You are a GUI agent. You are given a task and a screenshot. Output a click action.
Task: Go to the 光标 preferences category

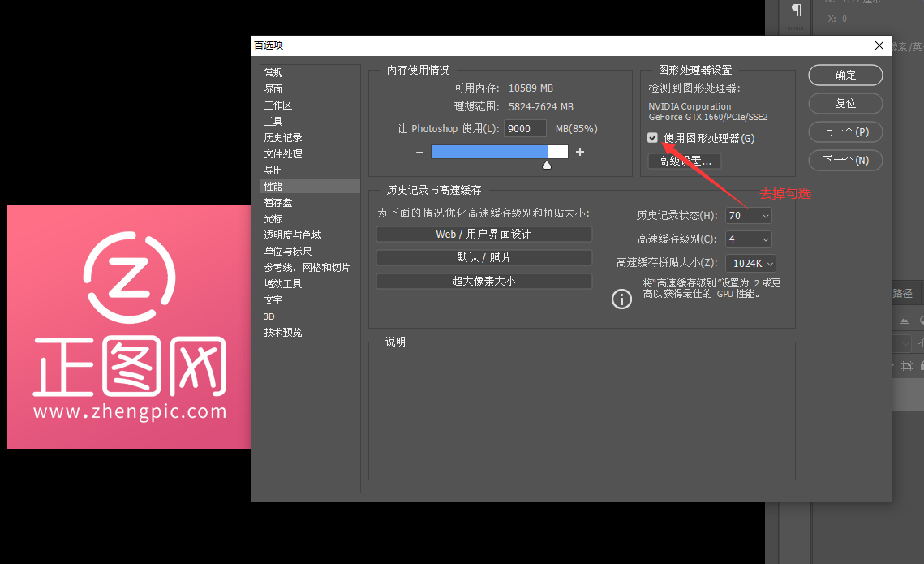click(310, 218)
